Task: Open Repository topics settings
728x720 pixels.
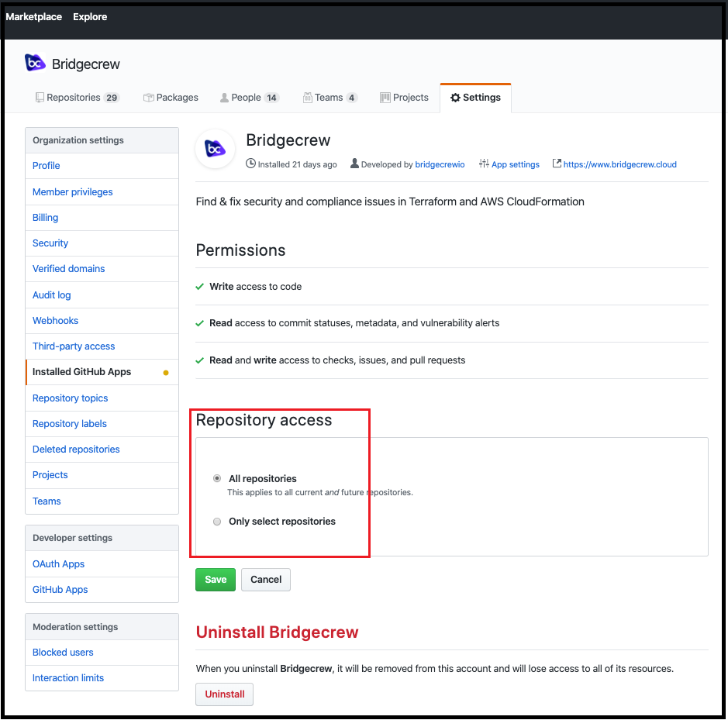Action: point(102,398)
